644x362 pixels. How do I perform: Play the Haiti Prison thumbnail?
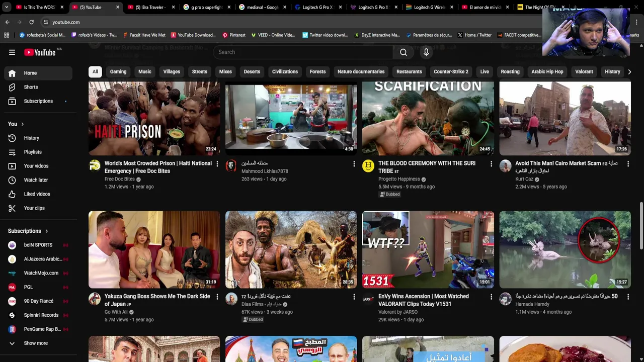[154, 118]
